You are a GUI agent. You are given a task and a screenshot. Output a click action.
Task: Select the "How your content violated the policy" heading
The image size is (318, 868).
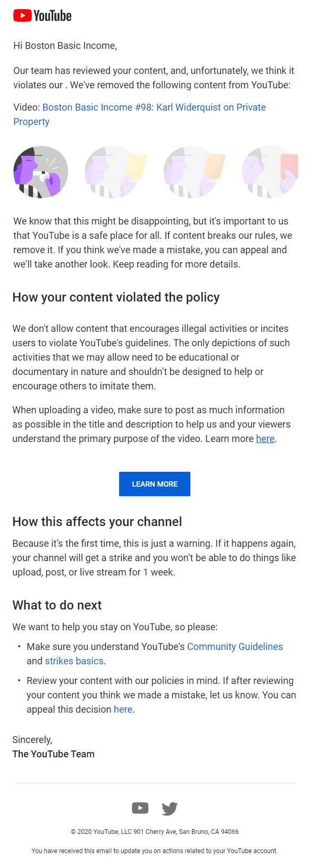[x=116, y=297]
